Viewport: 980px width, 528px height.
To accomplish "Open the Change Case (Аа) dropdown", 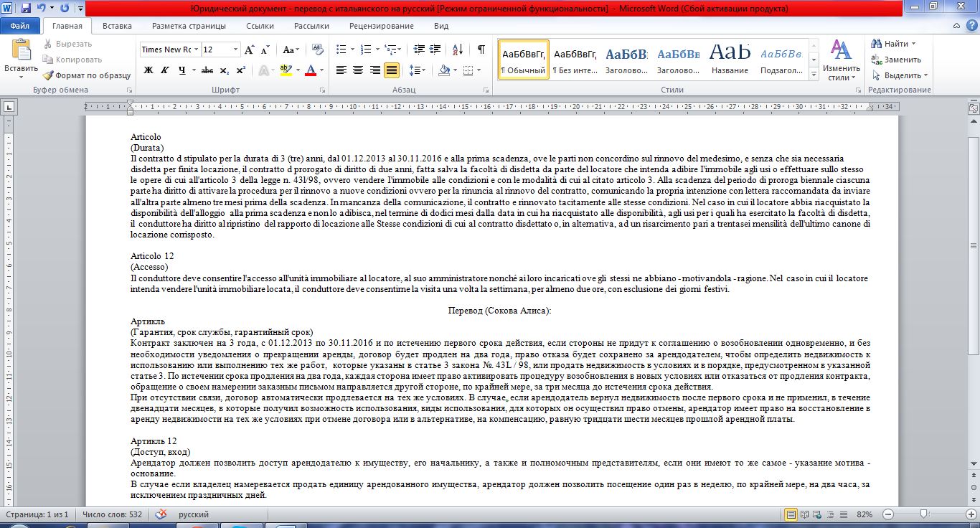I will point(291,49).
